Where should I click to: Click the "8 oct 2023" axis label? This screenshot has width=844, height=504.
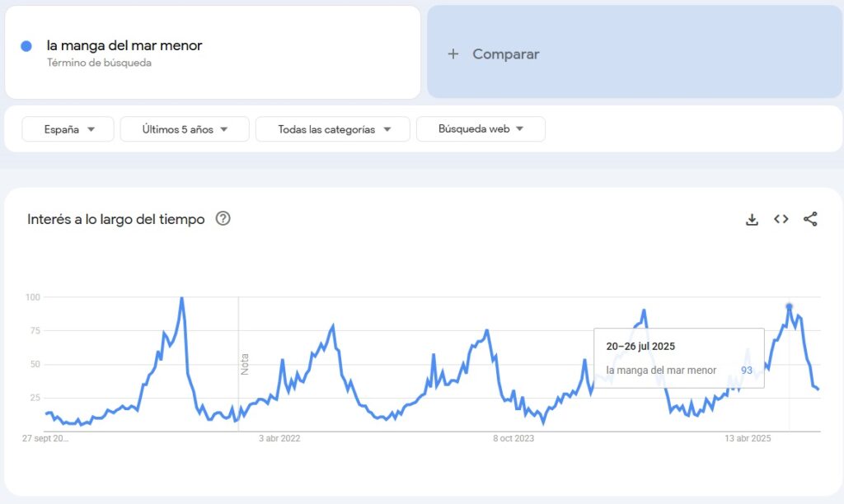pos(513,439)
